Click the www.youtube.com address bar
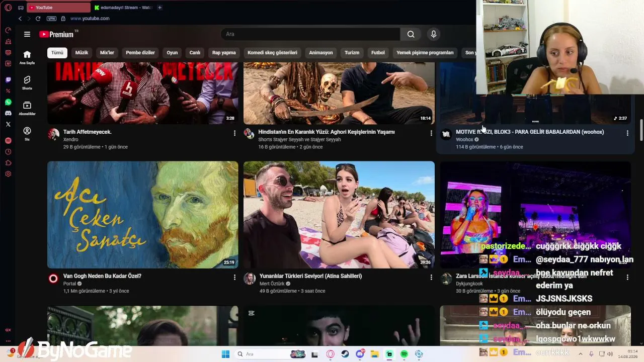This screenshot has height=362, width=644. (x=90, y=19)
